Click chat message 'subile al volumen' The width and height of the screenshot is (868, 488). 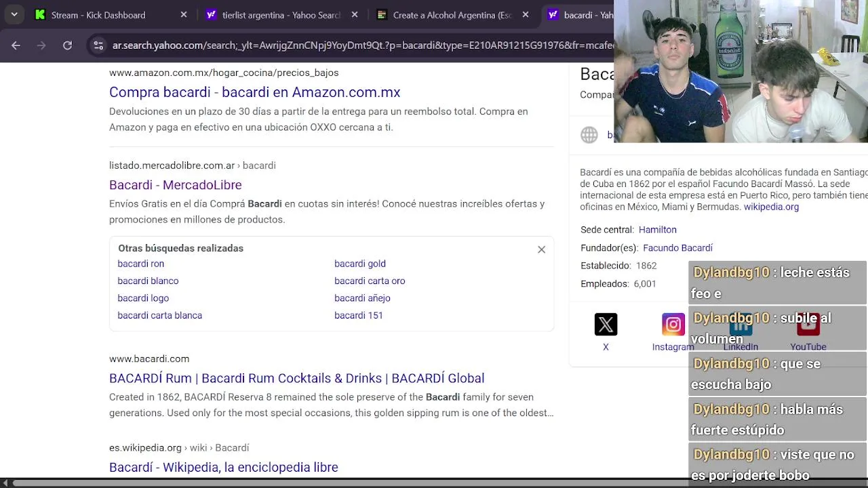click(778, 328)
